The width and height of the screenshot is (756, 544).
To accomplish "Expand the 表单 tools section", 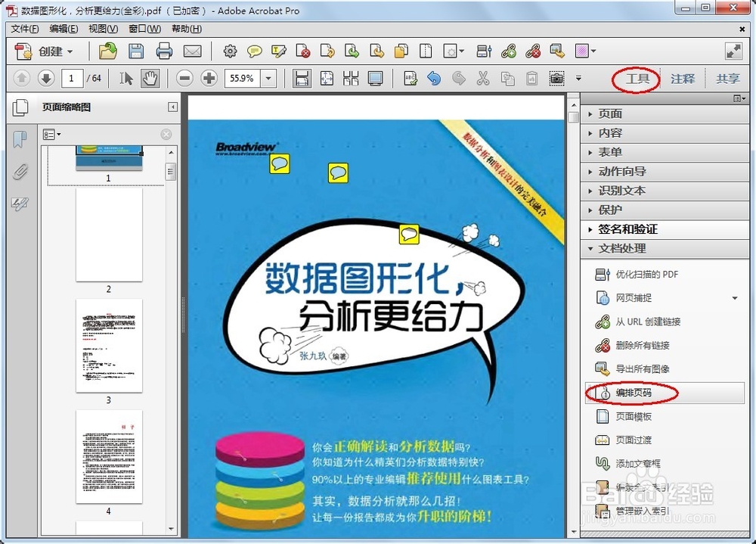I will tap(665, 153).
